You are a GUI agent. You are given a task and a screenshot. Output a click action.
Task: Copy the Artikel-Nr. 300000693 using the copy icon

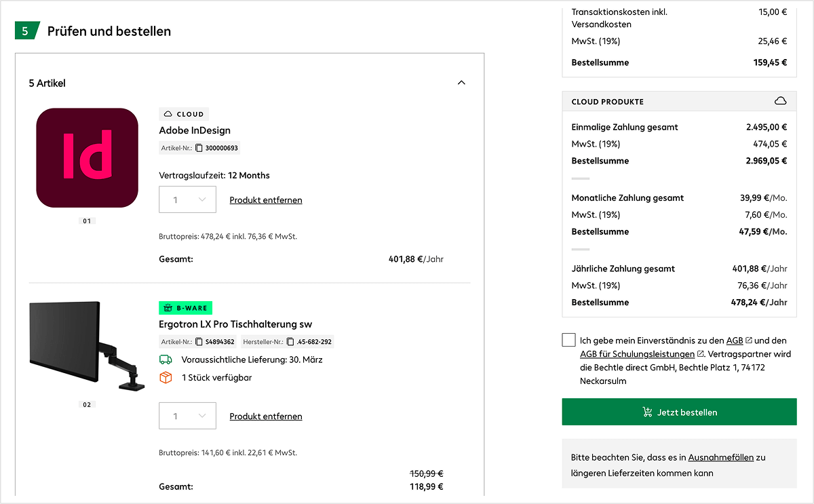pos(199,148)
